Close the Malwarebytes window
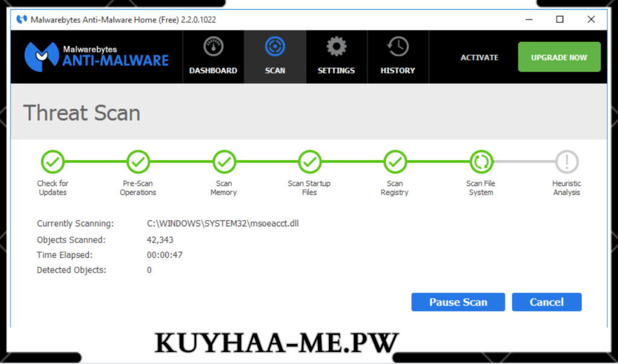This screenshot has height=364, width=618. [591, 19]
